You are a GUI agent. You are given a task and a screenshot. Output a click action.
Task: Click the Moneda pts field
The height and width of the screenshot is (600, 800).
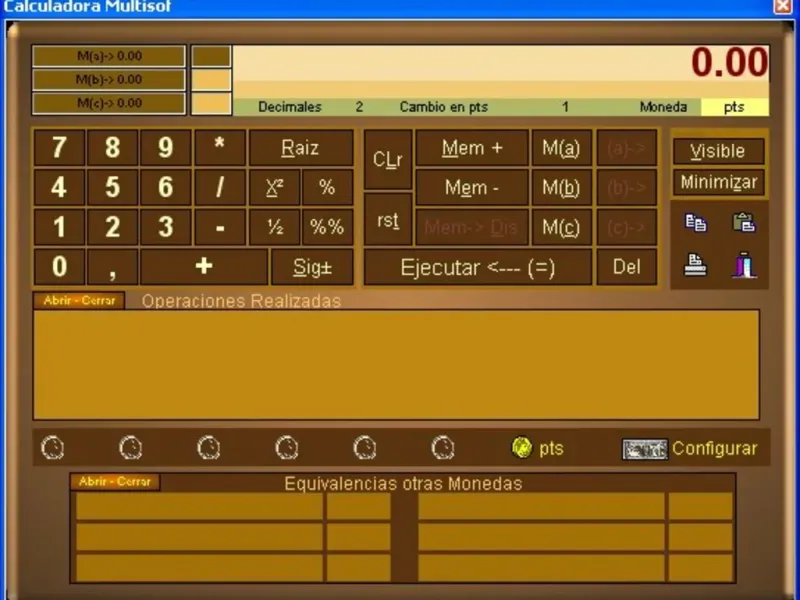pyautogui.click(x=735, y=107)
